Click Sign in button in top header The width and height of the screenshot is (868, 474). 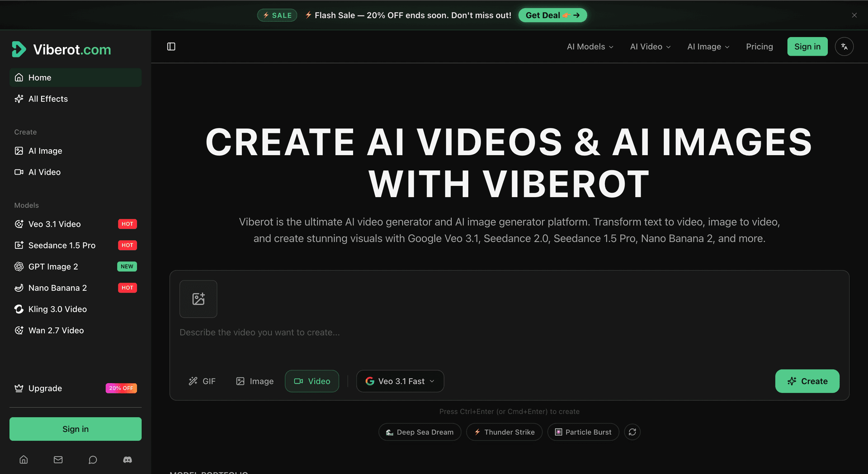807,47
